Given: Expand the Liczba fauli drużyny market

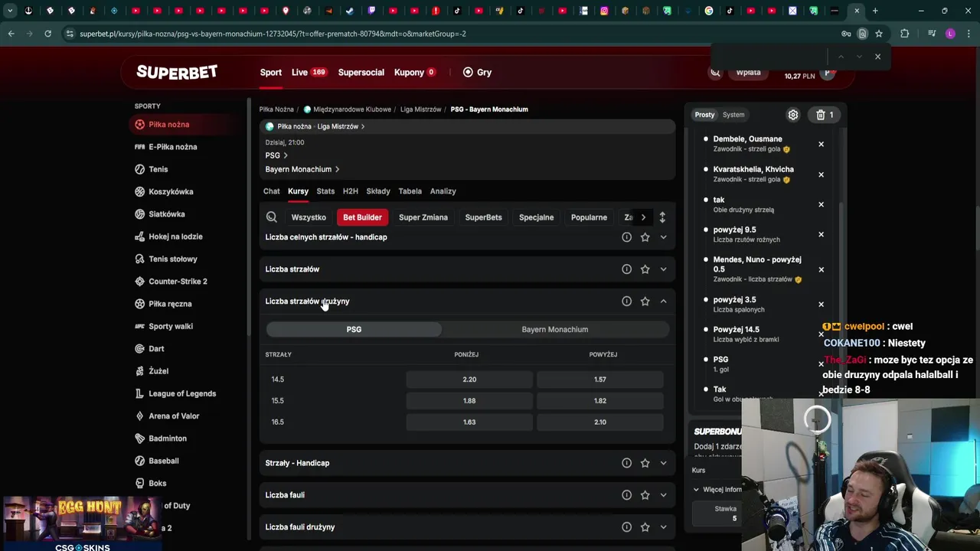Looking at the screenshot, I should [663, 527].
